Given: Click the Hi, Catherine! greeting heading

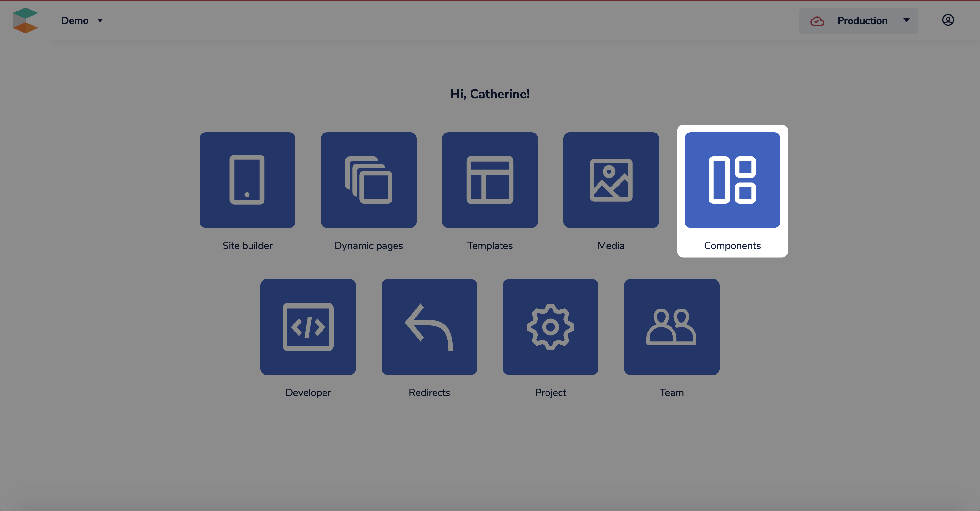Looking at the screenshot, I should (x=490, y=94).
